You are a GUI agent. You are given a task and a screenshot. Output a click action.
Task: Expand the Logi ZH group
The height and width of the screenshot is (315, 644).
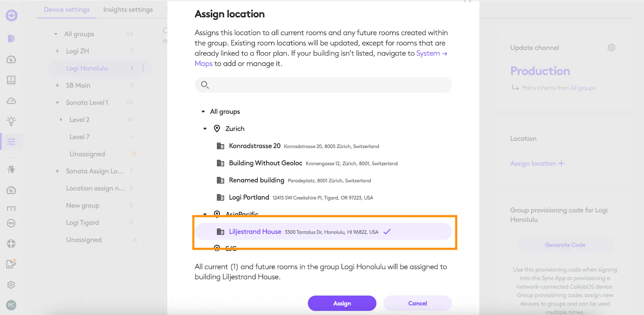(x=57, y=51)
